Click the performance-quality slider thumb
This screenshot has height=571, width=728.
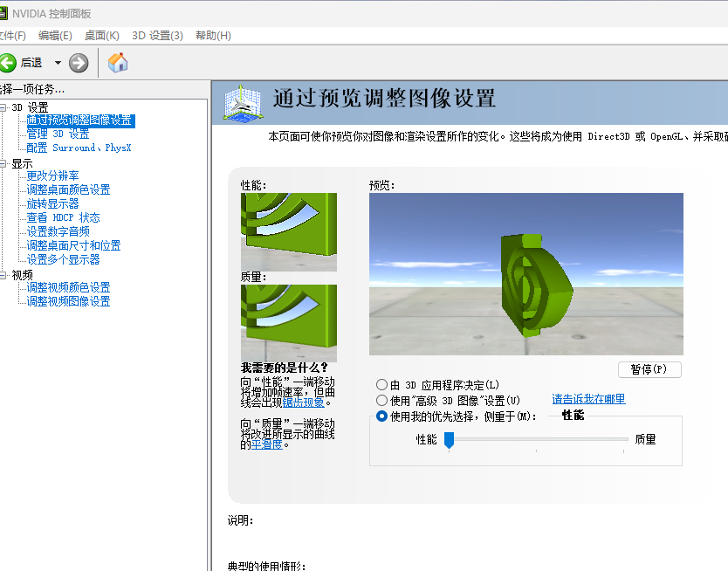coord(449,440)
